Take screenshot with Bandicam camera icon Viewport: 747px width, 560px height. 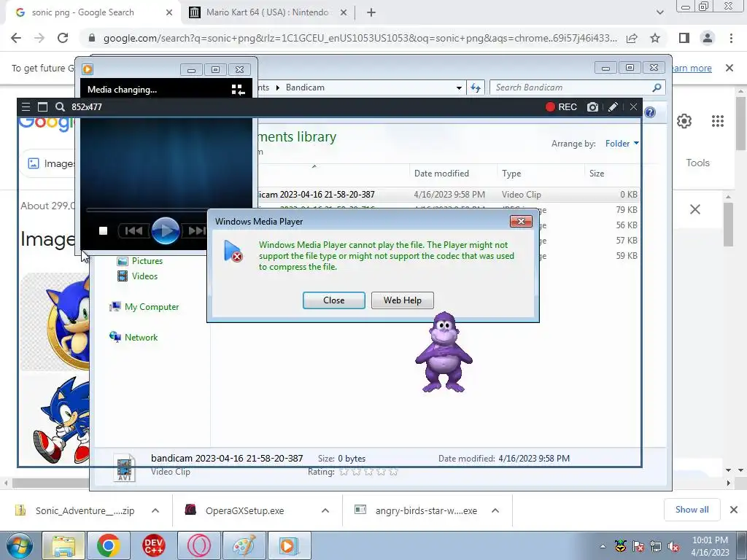(592, 107)
